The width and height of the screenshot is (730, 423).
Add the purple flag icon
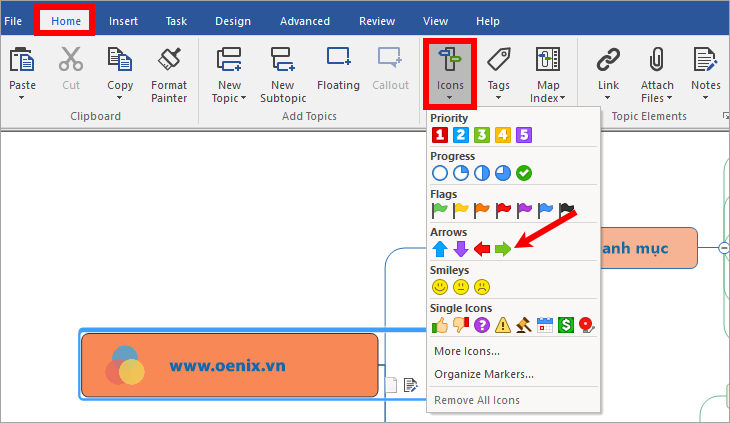pyautogui.click(x=524, y=211)
